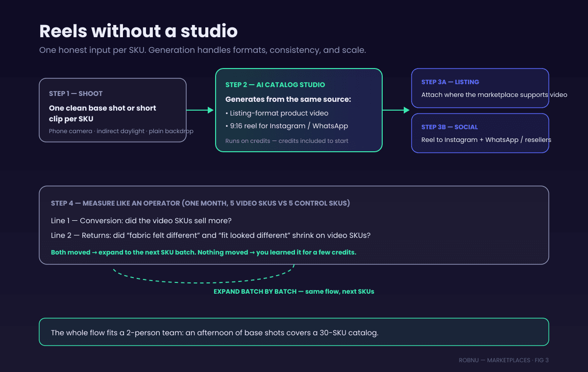The width and height of the screenshot is (588, 372).
Task: Click the 2-person team summary box
Action: pyautogui.click(x=294, y=332)
